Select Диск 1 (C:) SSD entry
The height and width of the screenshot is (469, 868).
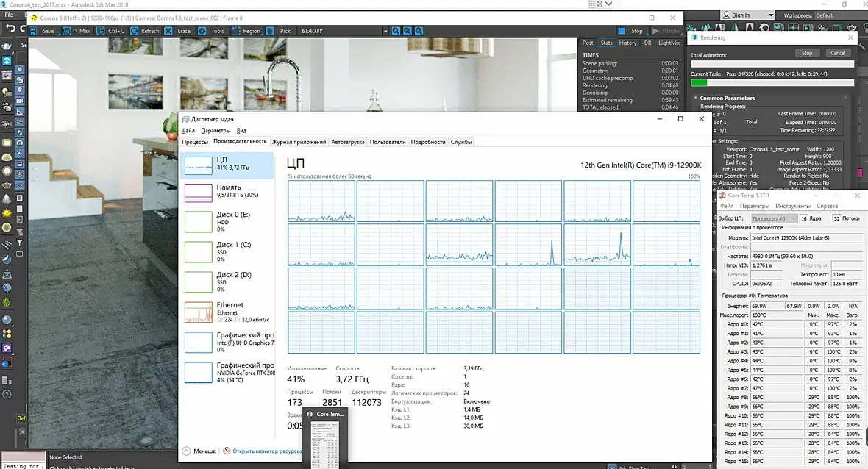point(227,251)
